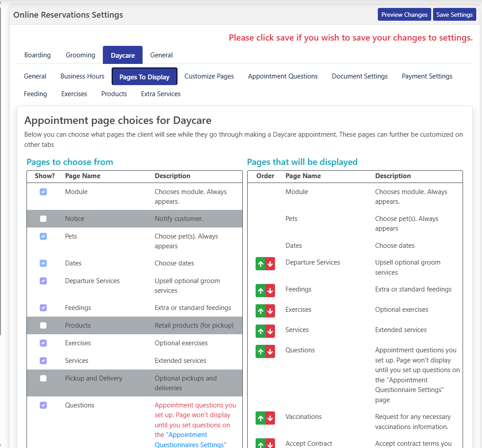This screenshot has width=482, height=448.
Task: Open the Daycare General sub-tab
Action: 35,76
